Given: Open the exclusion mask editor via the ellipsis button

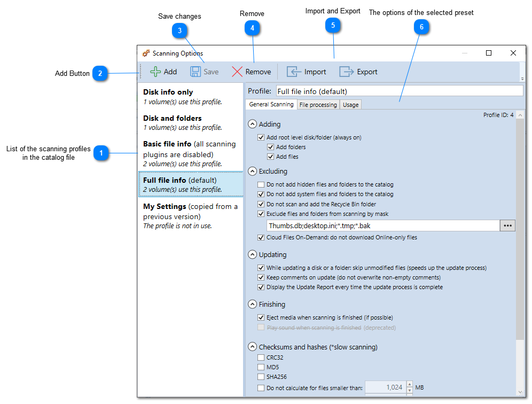Looking at the screenshot, I should [508, 225].
